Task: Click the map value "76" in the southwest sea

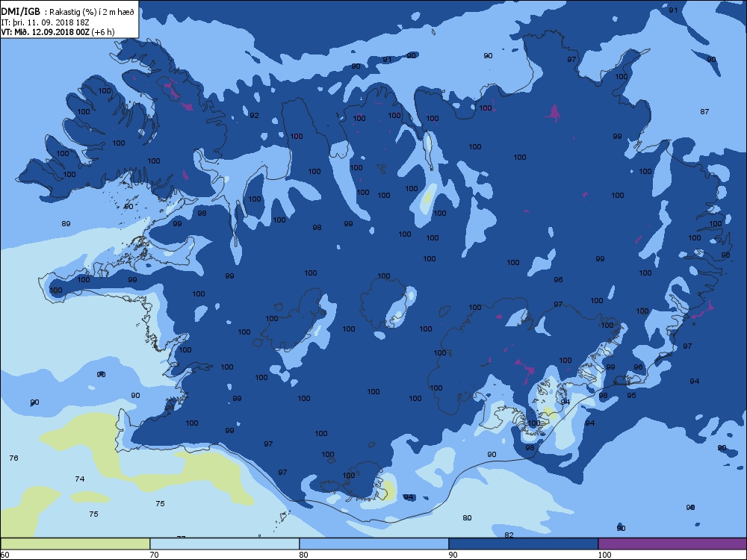Action: pos(13,458)
